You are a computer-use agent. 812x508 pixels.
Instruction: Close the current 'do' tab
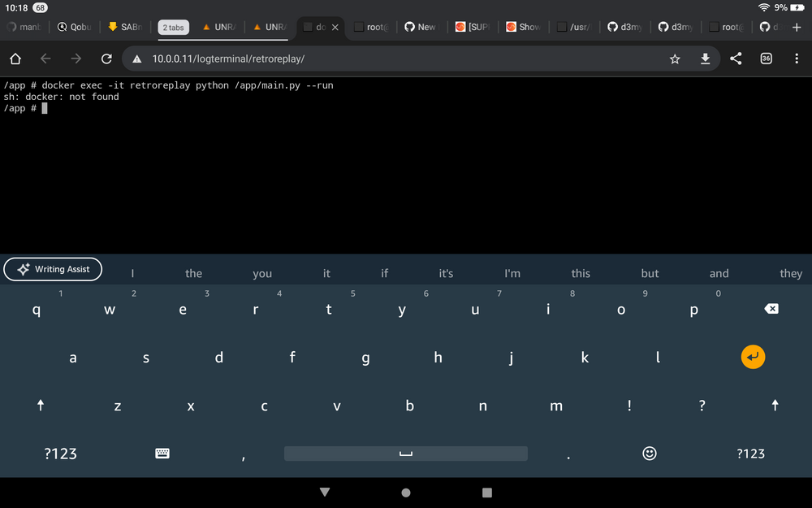coord(335,28)
